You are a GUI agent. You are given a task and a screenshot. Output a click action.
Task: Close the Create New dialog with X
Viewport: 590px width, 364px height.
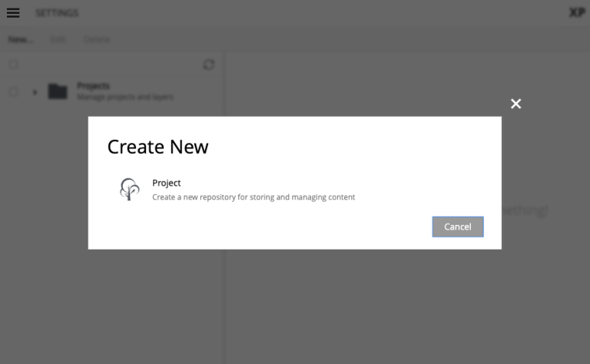click(516, 104)
